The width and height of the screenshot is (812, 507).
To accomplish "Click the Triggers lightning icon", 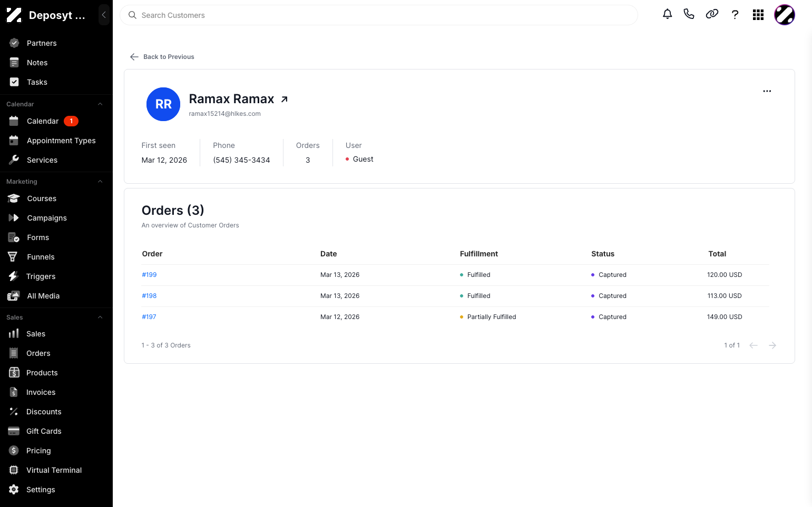I will pos(13,276).
